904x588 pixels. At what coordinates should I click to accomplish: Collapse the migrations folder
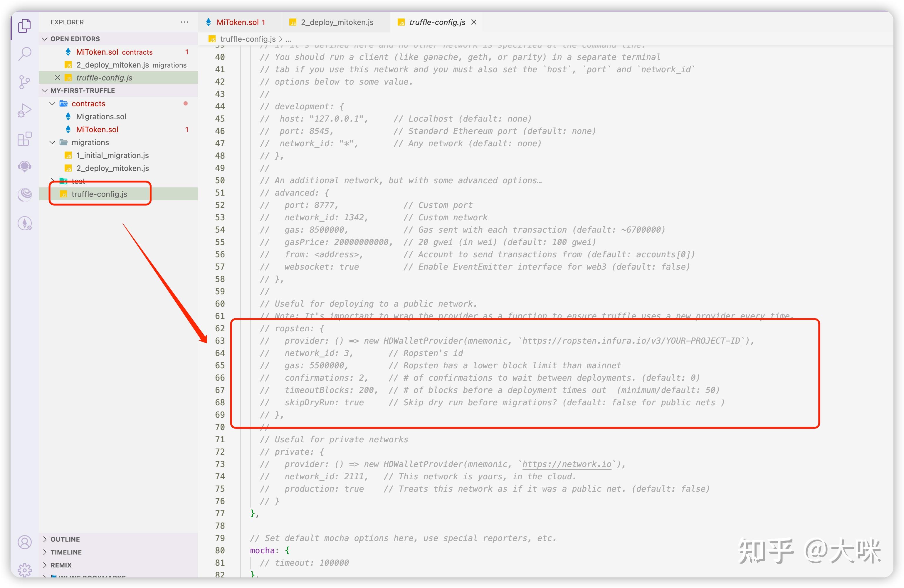tap(52, 142)
